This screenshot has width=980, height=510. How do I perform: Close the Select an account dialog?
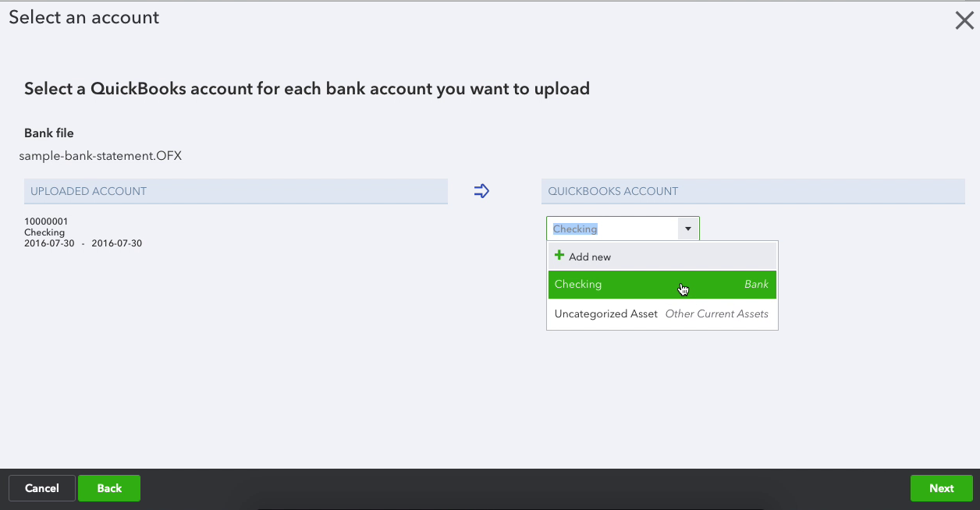point(964,20)
